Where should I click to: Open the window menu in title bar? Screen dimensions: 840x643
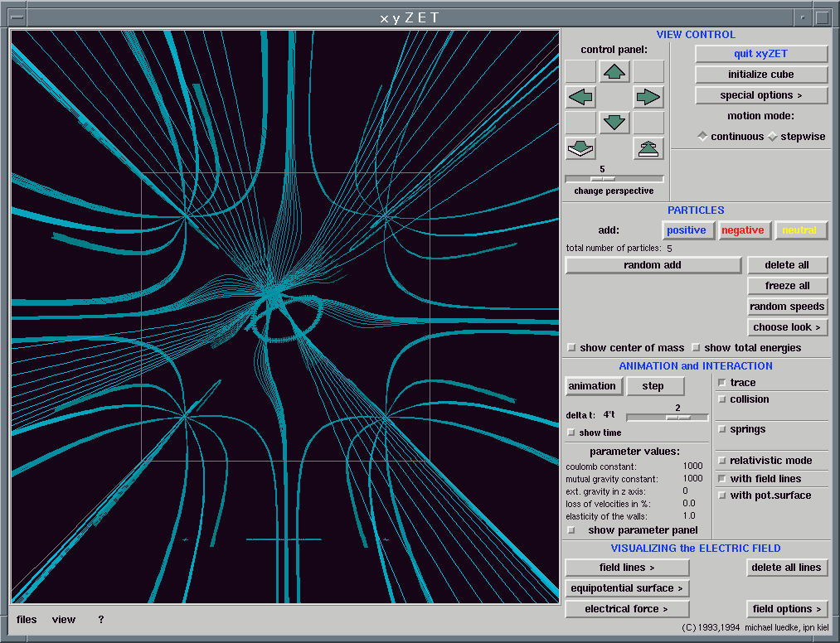(x=16, y=17)
